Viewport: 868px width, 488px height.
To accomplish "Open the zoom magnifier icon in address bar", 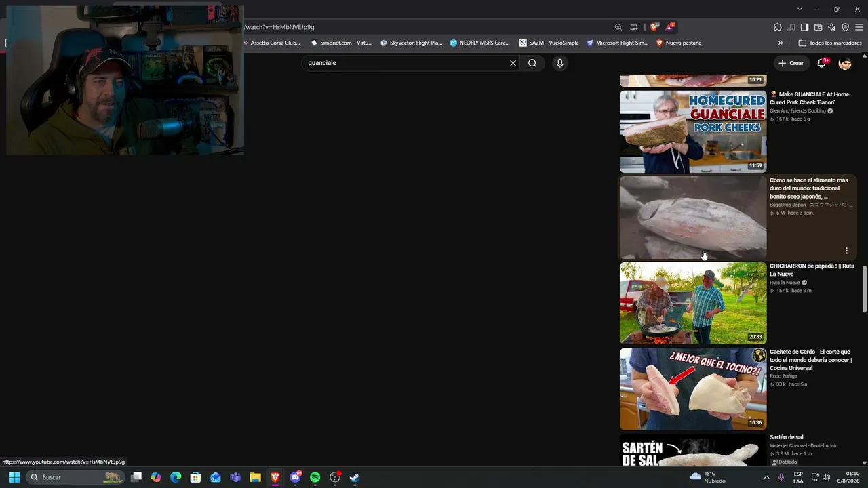I will coord(618,27).
